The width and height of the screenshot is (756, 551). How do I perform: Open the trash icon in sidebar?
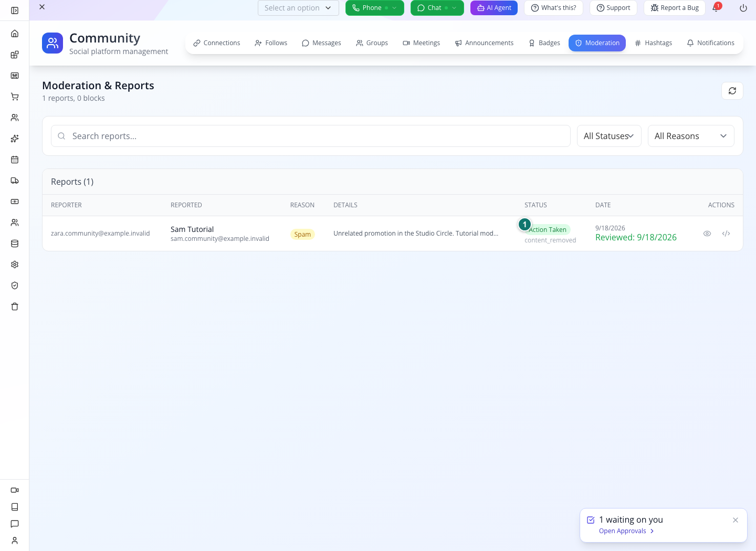coord(15,306)
